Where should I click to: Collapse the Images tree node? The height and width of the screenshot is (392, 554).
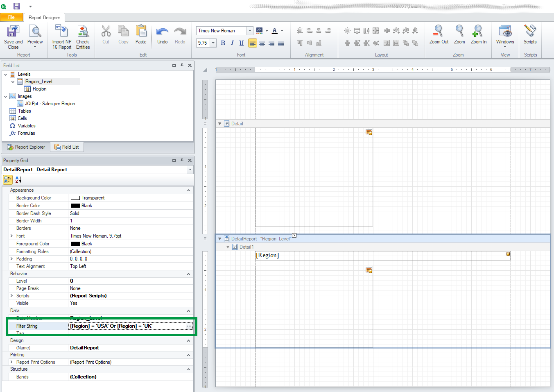click(x=5, y=96)
